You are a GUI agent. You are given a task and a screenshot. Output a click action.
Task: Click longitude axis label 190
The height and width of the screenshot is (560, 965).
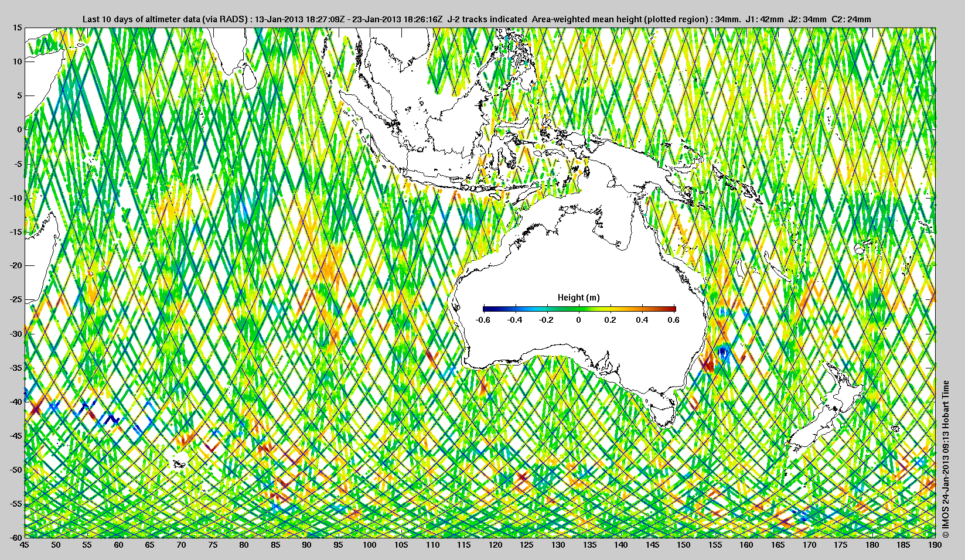(x=935, y=545)
